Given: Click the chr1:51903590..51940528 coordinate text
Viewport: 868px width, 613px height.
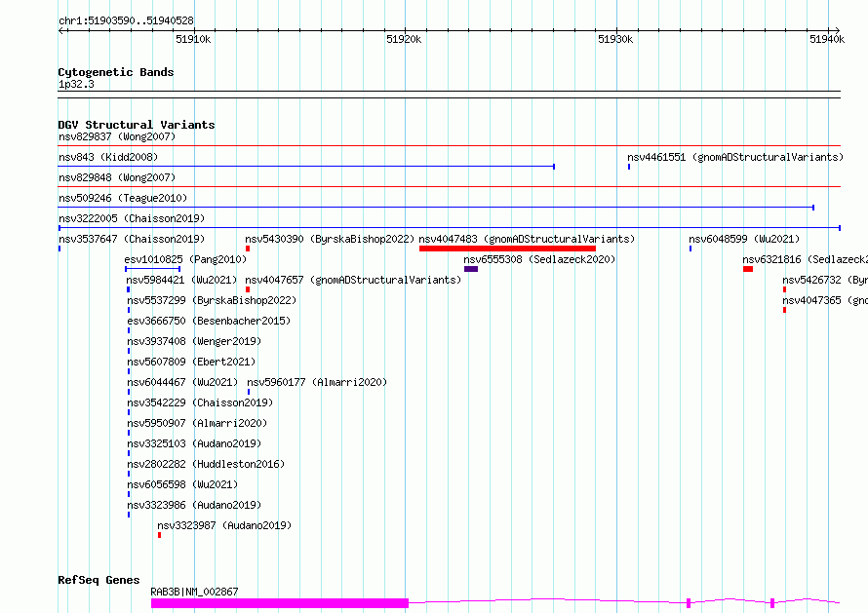Looking at the screenshot, I should pos(126,20).
